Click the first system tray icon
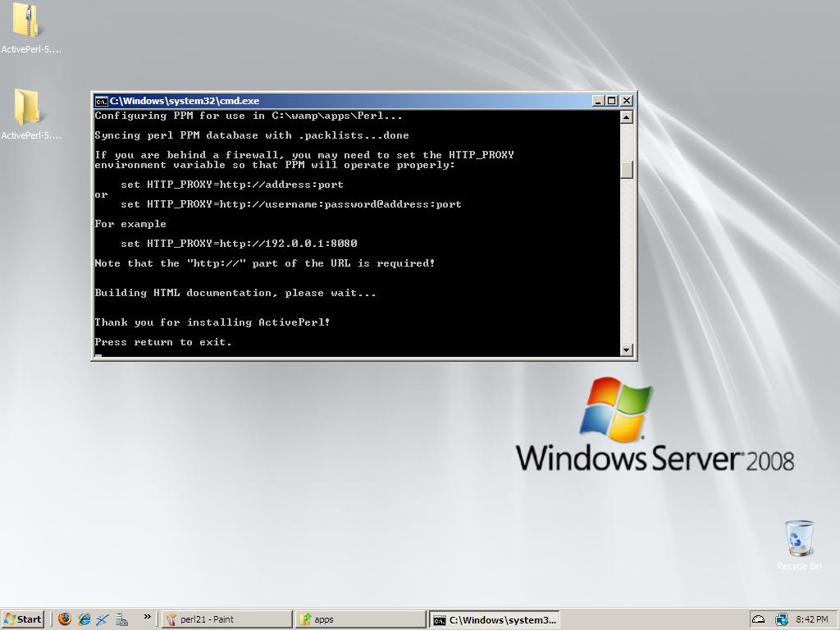Viewport: 840px width, 630px height. [759, 619]
